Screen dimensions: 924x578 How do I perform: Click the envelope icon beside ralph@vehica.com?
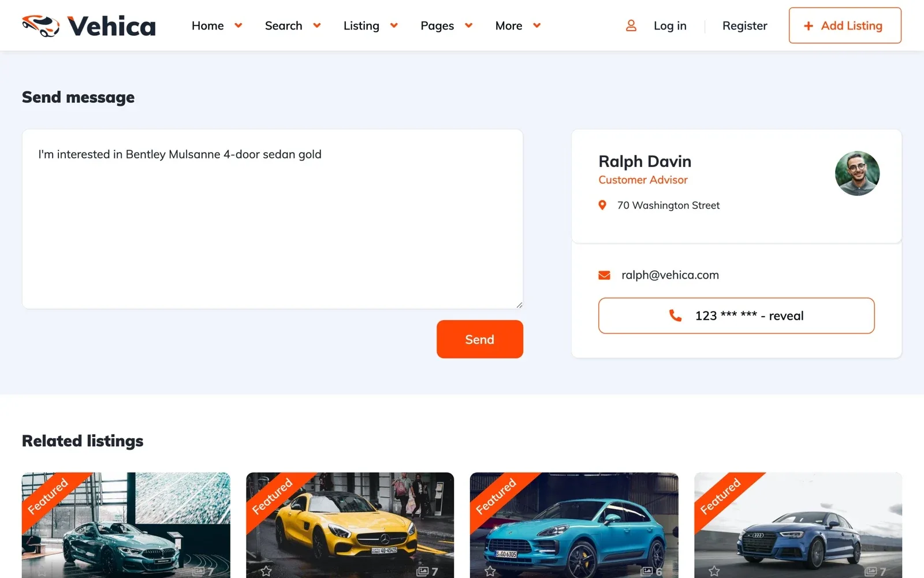click(604, 275)
